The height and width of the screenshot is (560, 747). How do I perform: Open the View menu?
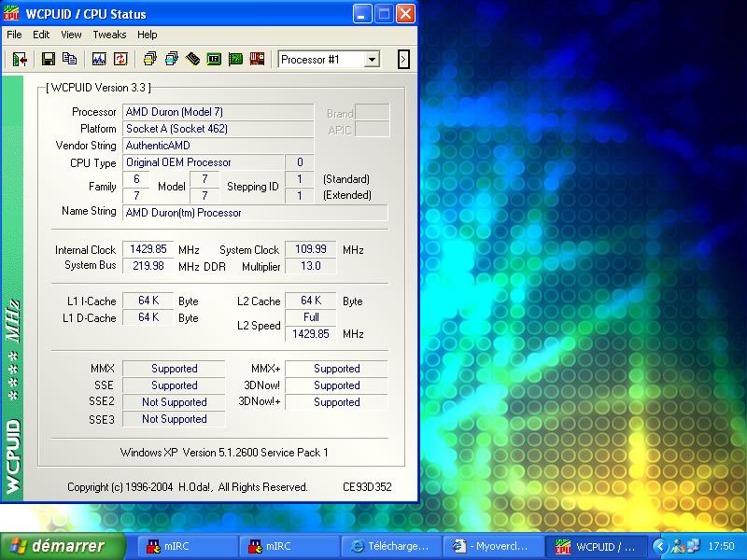tap(71, 35)
